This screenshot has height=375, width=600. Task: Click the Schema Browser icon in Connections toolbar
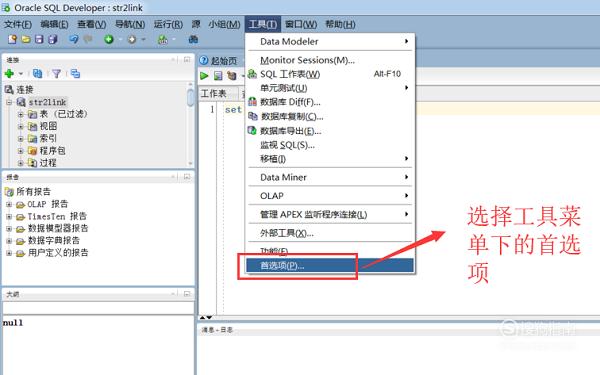point(75,73)
